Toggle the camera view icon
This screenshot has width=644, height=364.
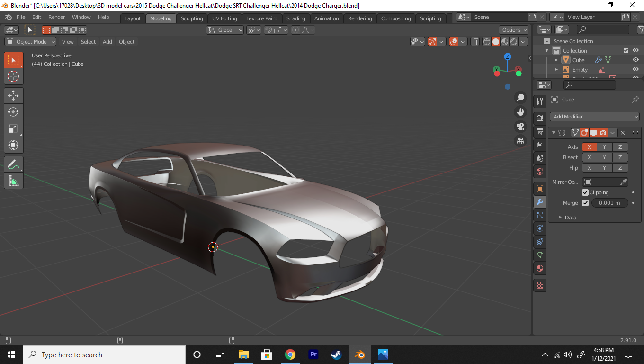click(520, 127)
